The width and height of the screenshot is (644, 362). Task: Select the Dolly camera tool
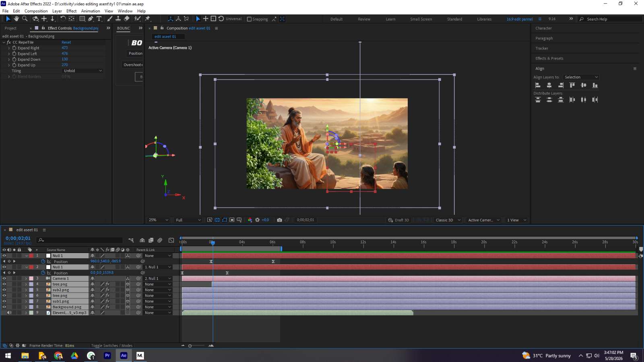point(52,19)
